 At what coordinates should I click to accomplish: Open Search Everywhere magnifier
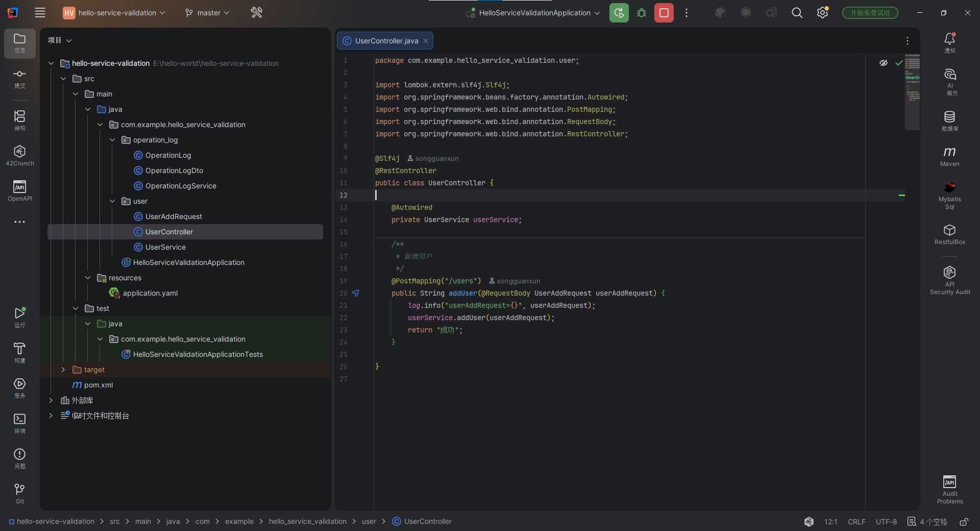click(x=797, y=13)
